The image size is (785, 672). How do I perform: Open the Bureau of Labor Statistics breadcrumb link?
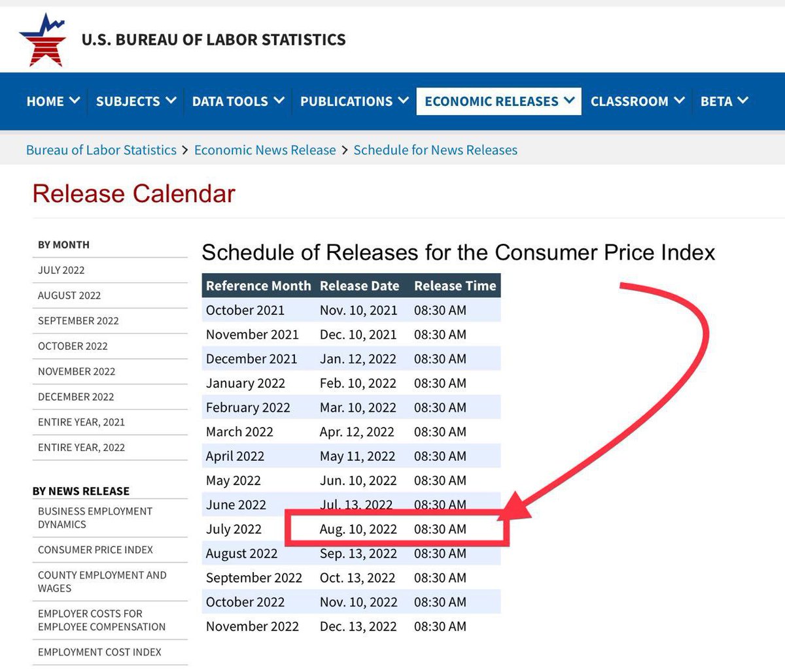pos(101,150)
